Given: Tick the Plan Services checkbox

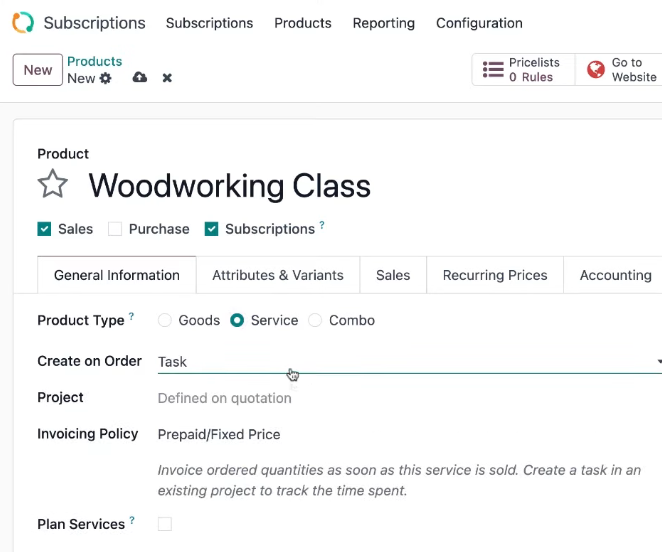Looking at the screenshot, I should pos(165,524).
